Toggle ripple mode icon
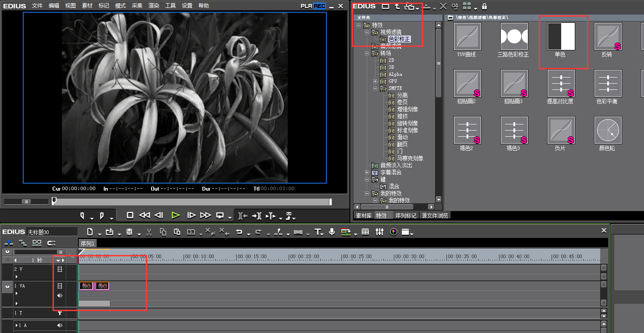Image resolution: width=644 pixels, height=333 pixels. tap(23, 242)
